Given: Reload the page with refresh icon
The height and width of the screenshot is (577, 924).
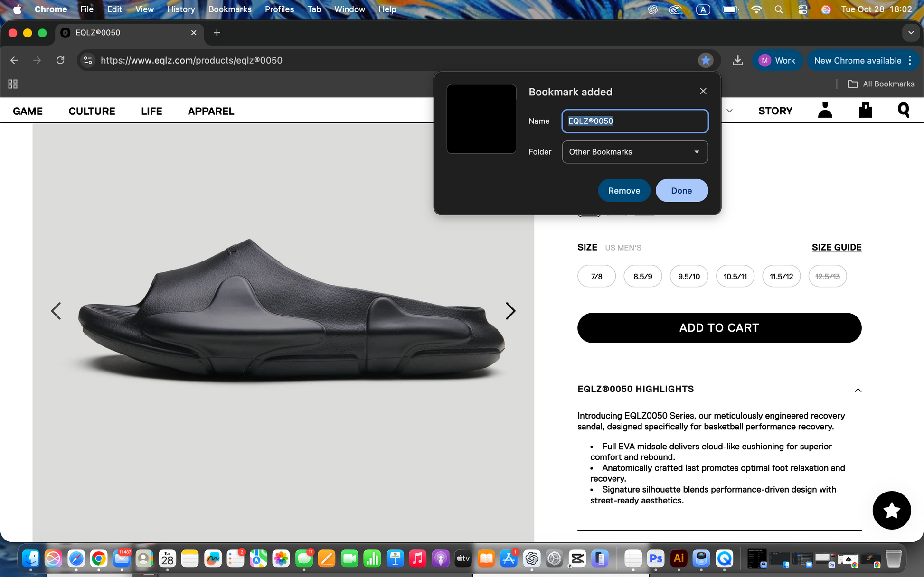Looking at the screenshot, I should (x=60, y=60).
